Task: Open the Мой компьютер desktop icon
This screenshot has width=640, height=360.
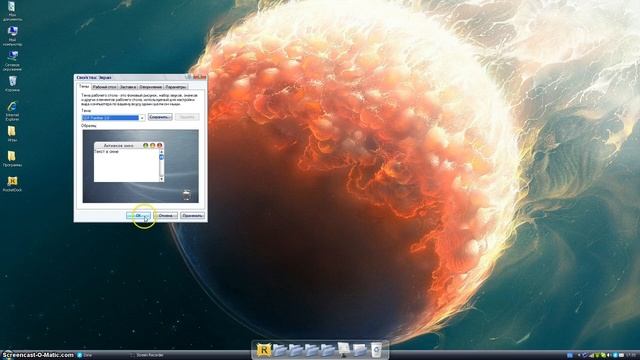Action: click(12, 36)
